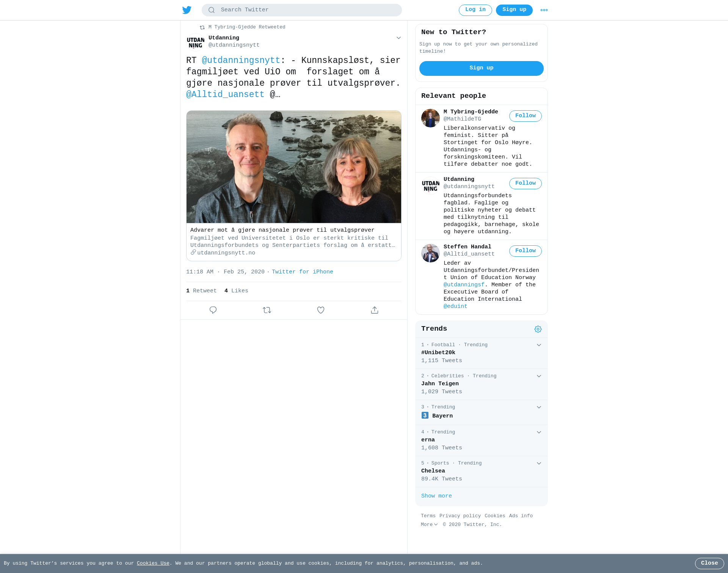Open Trends settings gear icon

(x=538, y=329)
